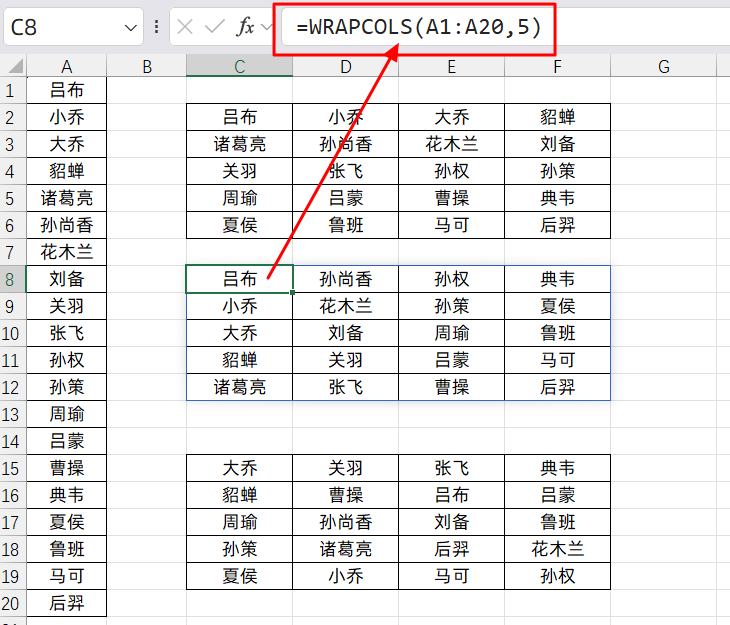Click cell C15 containing 大乔
Viewport: 730px width, 625px height.
pos(239,469)
